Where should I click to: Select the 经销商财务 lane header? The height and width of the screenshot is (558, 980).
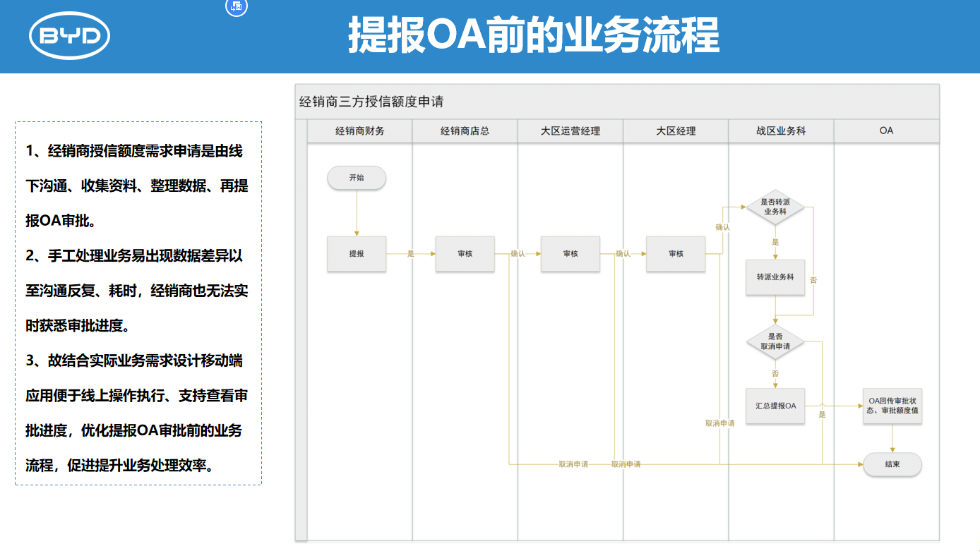pyautogui.click(x=360, y=131)
